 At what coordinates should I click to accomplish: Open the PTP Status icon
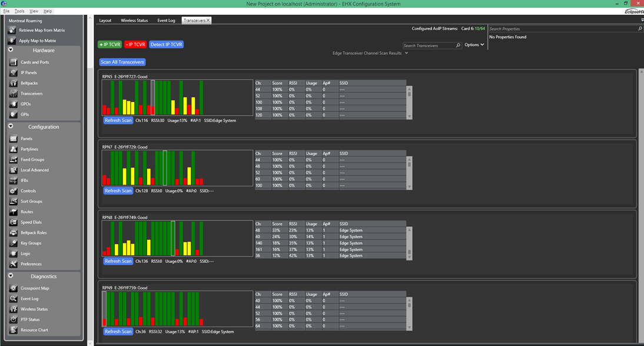13,319
